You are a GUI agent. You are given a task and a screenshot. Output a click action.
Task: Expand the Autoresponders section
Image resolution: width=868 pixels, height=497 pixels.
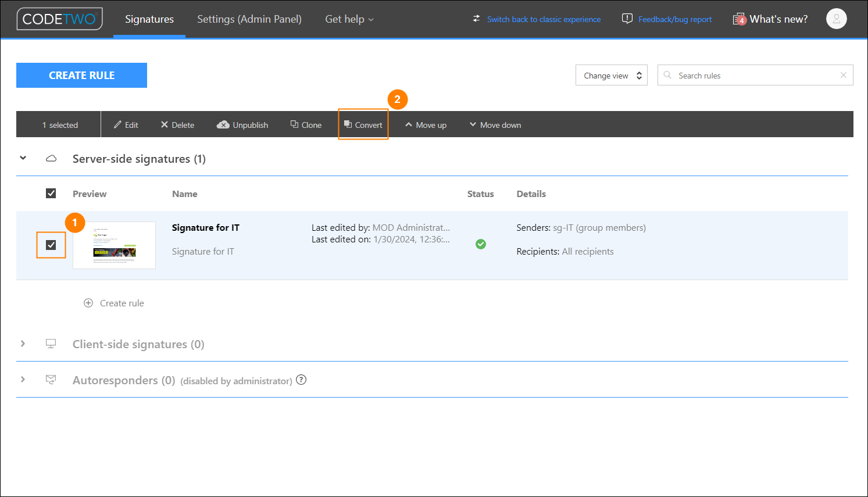[23, 380]
